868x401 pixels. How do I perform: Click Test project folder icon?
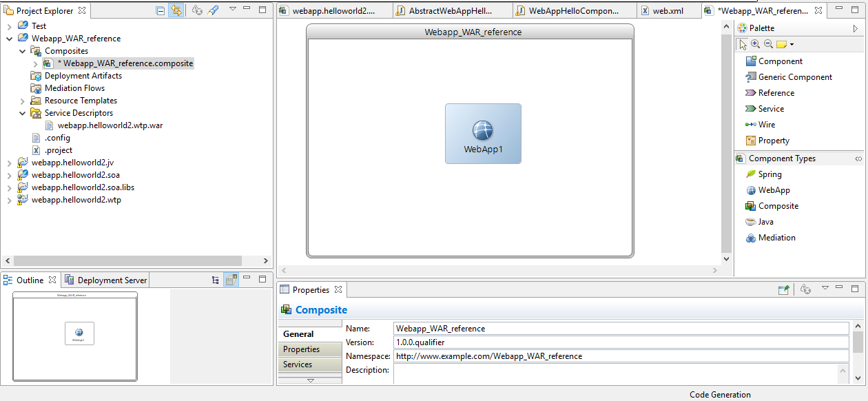[x=23, y=26]
